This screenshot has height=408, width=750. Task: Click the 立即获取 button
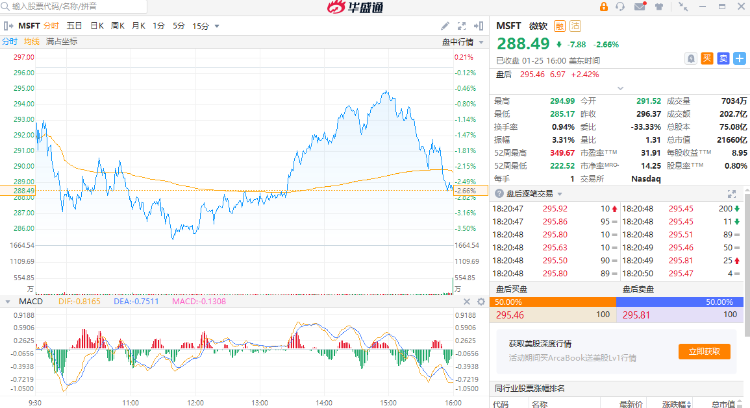[x=704, y=352]
